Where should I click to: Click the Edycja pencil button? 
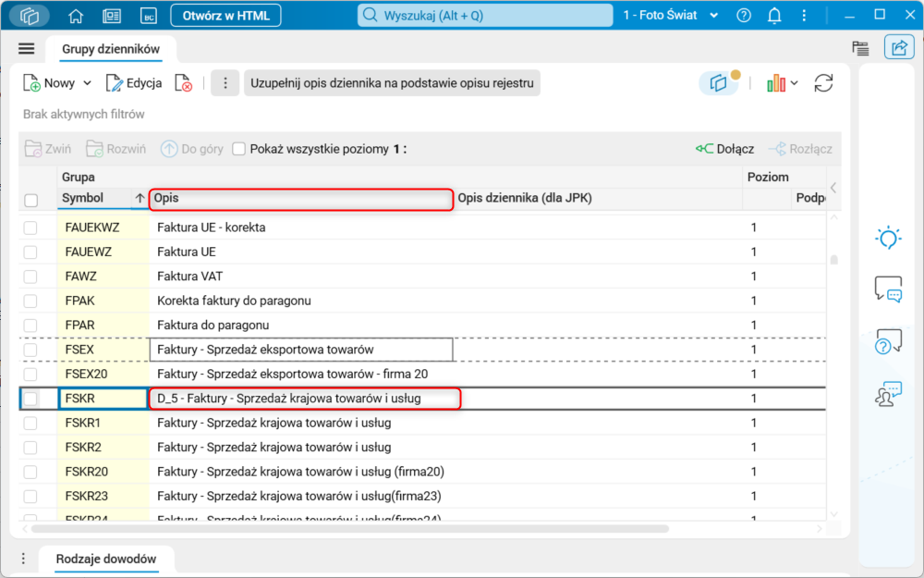pos(134,83)
